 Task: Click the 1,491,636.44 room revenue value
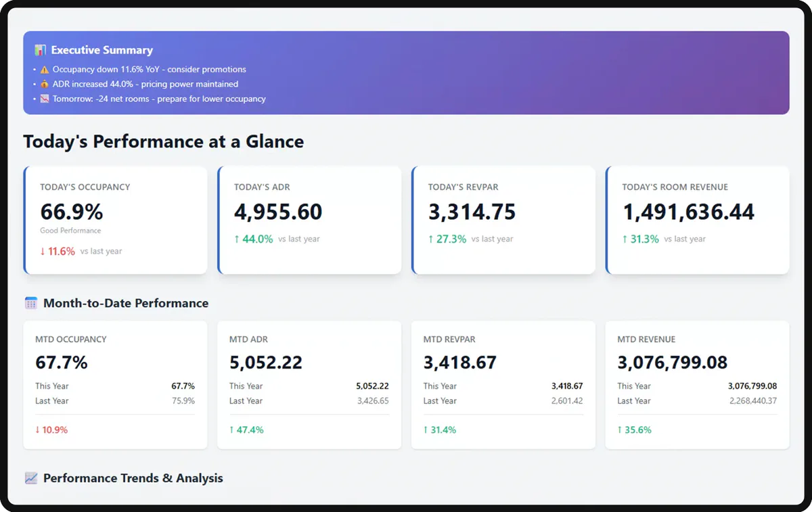[x=688, y=212]
